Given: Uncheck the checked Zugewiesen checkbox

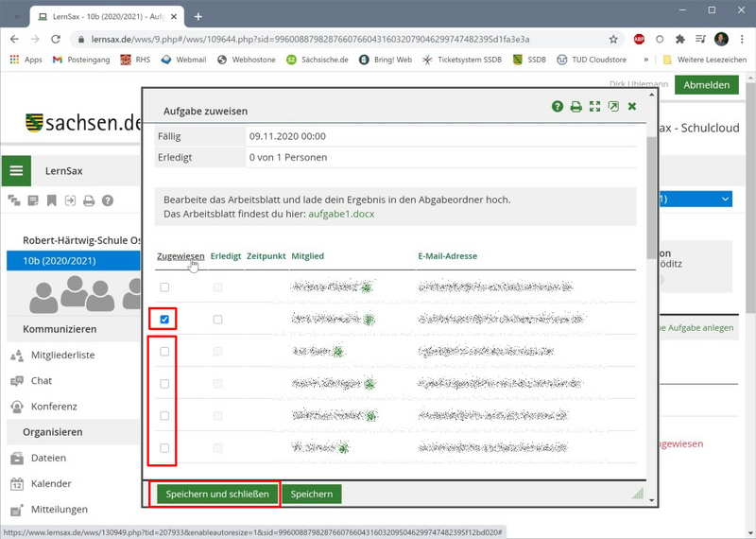Looking at the screenshot, I should point(164,320).
